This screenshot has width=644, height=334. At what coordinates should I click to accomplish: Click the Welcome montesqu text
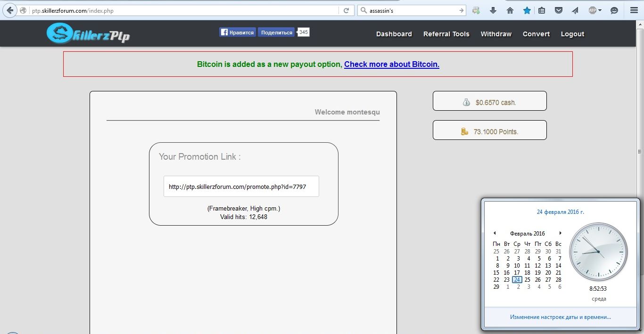347,112
